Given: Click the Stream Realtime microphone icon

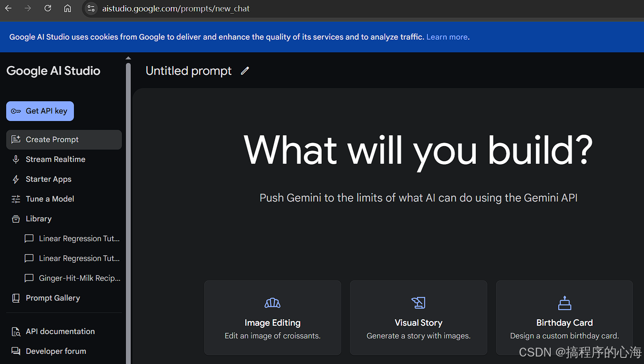Looking at the screenshot, I should pyautogui.click(x=16, y=159).
